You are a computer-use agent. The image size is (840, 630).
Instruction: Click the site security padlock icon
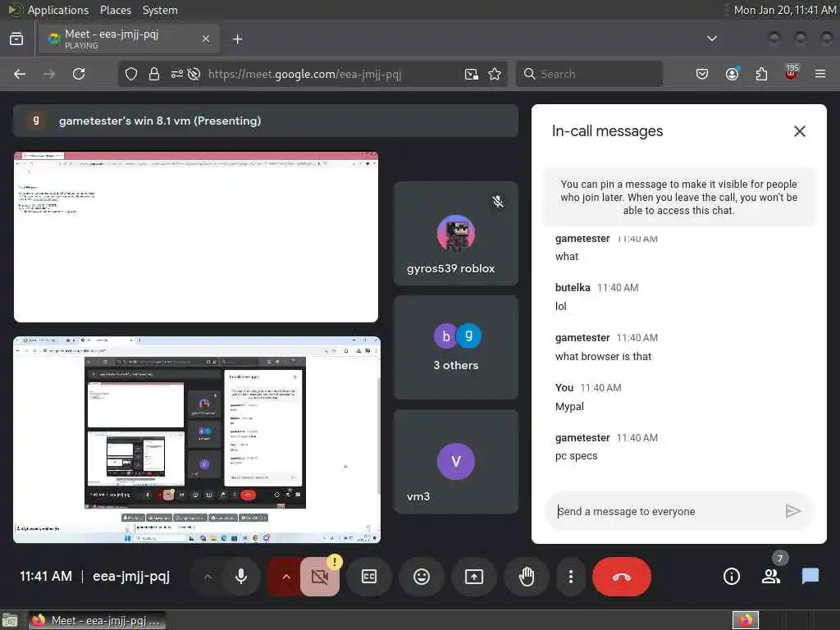(154, 74)
